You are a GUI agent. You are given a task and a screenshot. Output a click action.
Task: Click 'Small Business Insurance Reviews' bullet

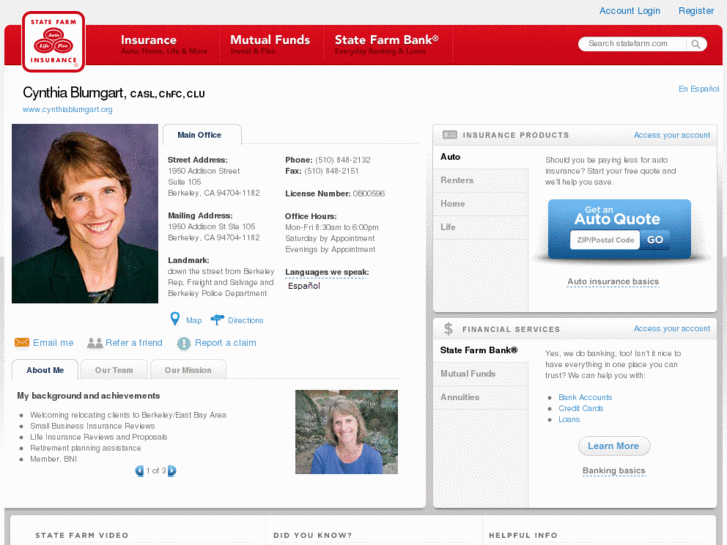click(92, 426)
